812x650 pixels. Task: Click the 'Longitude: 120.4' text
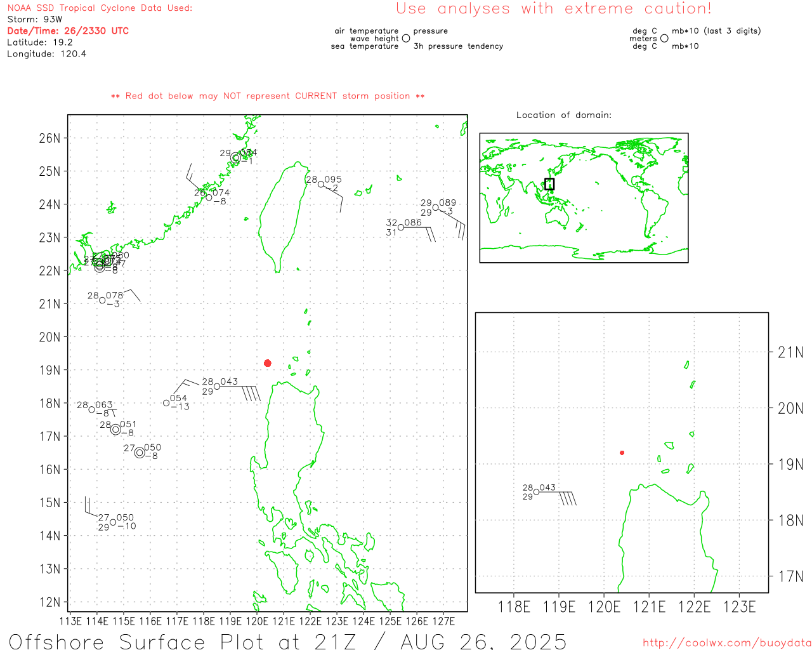coord(46,53)
